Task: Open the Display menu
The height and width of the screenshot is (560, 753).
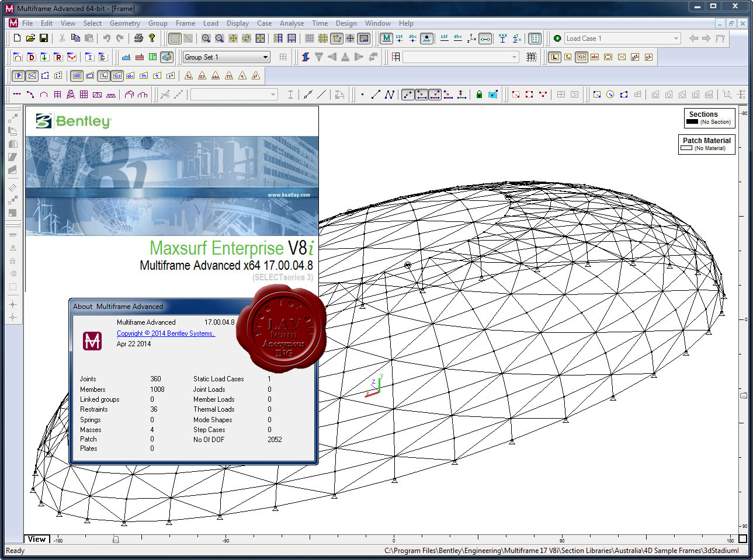Action: click(237, 23)
